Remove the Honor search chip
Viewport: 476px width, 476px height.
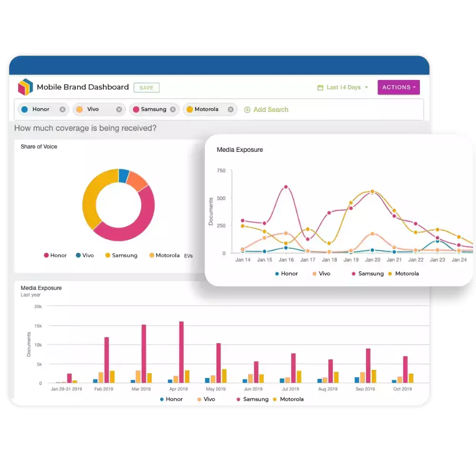pyautogui.click(x=62, y=109)
